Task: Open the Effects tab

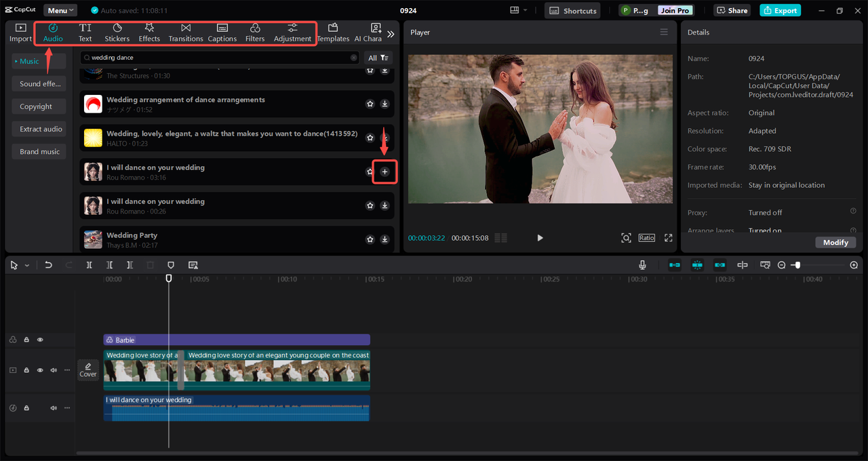Action: [x=149, y=33]
